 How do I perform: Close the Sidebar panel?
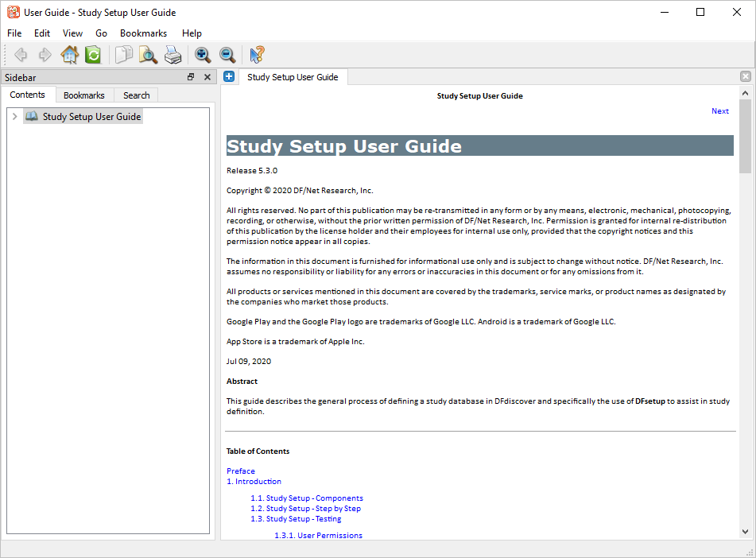point(207,77)
